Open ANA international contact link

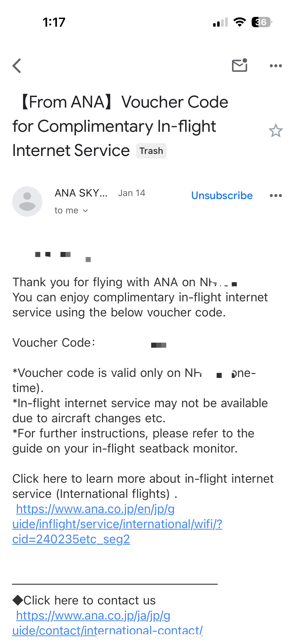pyautogui.click(x=107, y=623)
